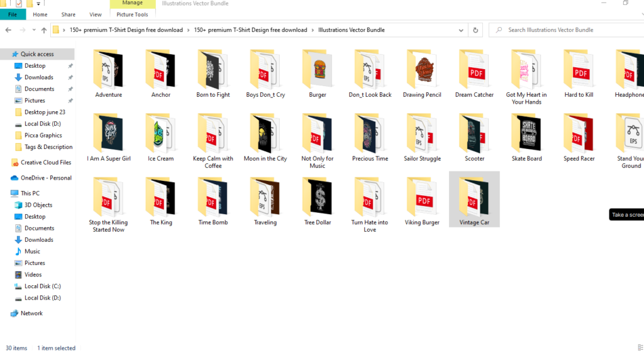The height and width of the screenshot is (353, 644).
Task: Refresh the current folder view
Action: [475, 30]
